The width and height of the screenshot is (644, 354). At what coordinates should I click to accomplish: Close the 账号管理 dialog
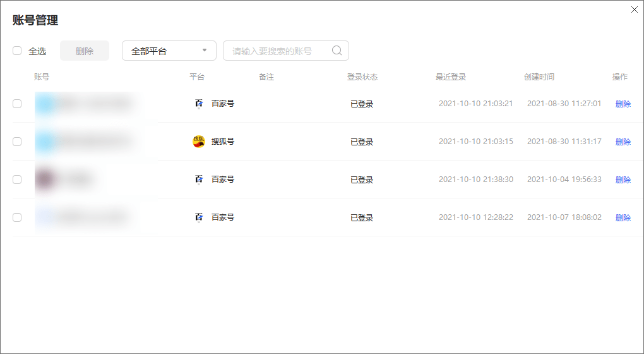[x=634, y=9]
